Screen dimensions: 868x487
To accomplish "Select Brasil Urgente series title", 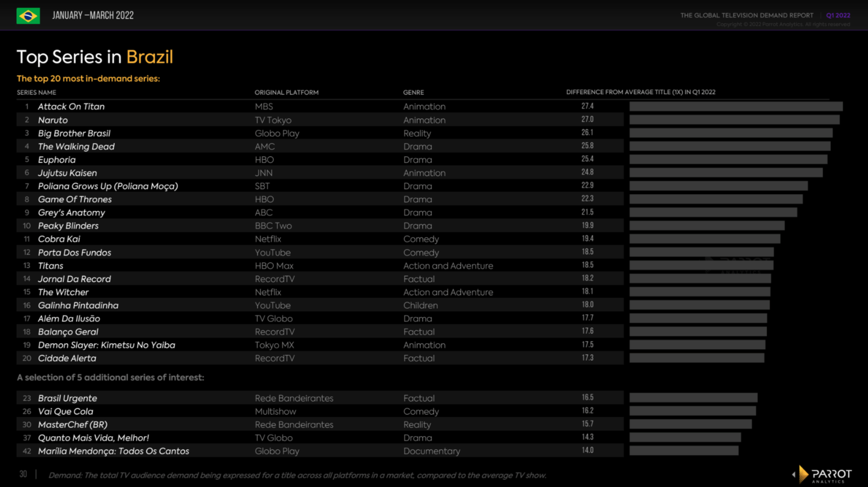I will click(x=68, y=398).
